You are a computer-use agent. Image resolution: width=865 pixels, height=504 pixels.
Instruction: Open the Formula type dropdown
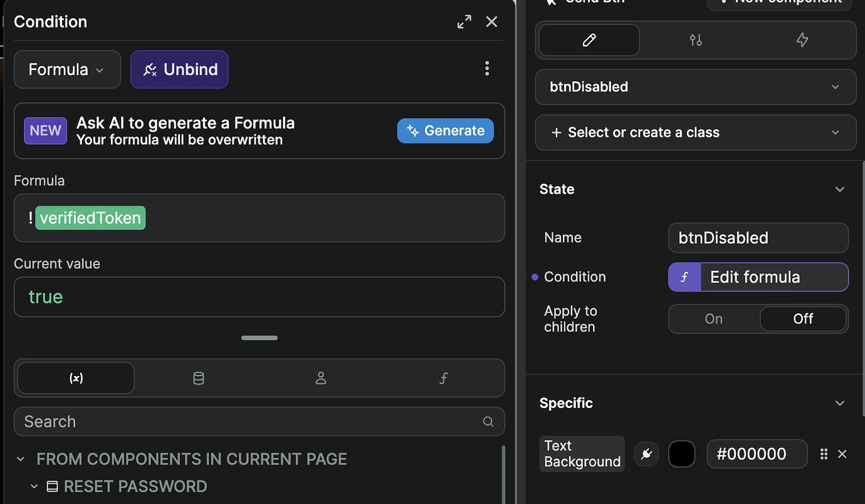point(67,69)
